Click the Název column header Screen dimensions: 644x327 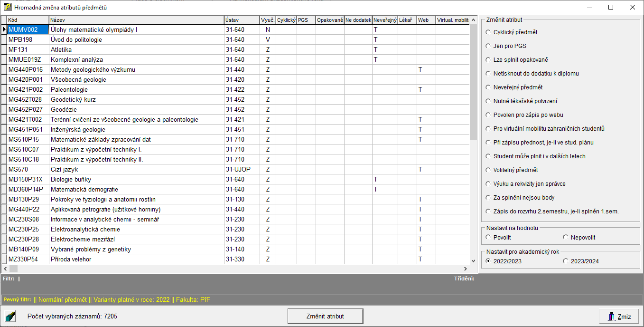click(136, 20)
